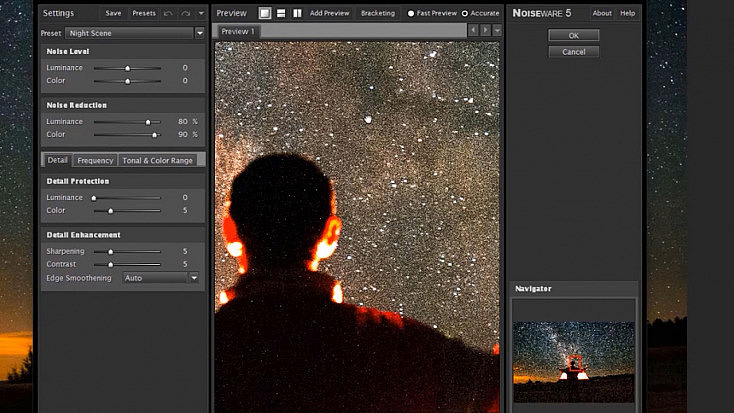Image resolution: width=734 pixels, height=413 pixels.
Task: Open the preview list dropdown arrow
Action: (497, 30)
